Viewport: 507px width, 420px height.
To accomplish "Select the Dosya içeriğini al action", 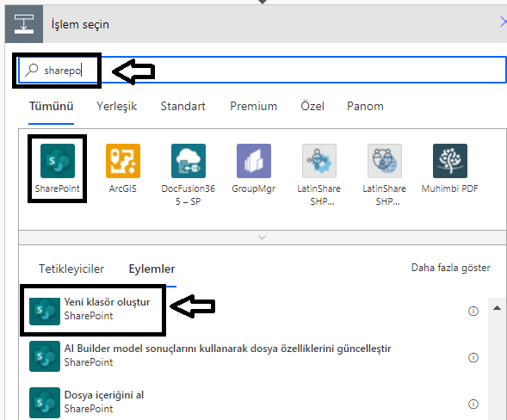I will pyautogui.click(x=254, y=403).
